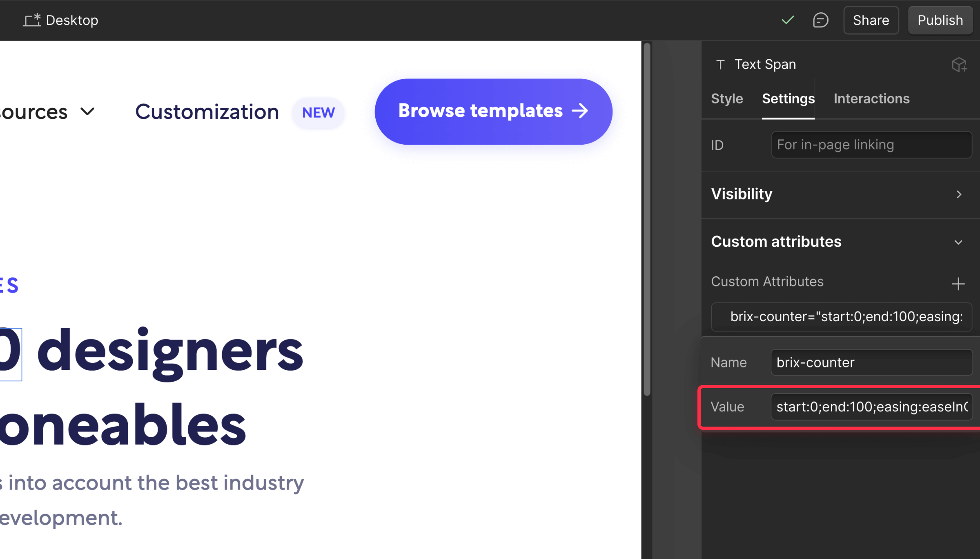Select the brix-counter attribute row
This screenshot has height=559, width=980.
[842, 317]
